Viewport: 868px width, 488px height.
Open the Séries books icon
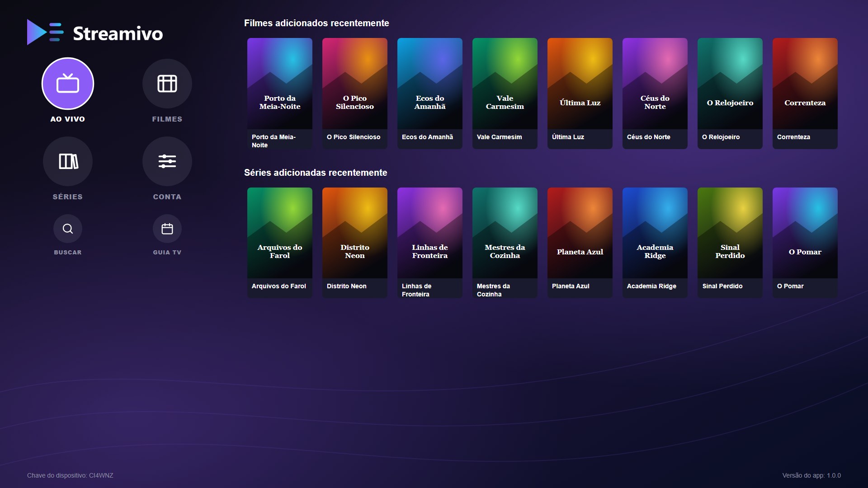point(68,161)
